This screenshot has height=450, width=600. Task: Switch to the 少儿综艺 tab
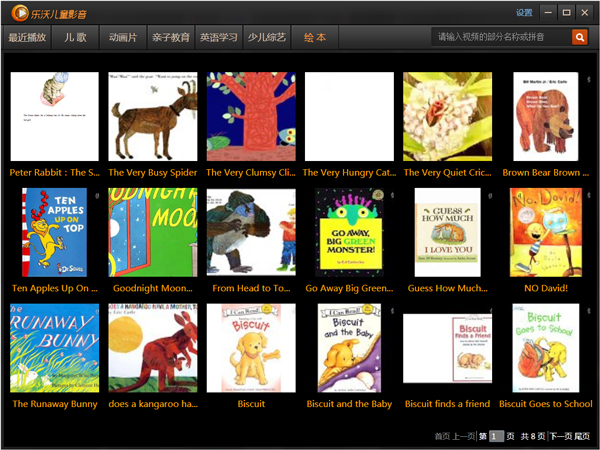point(267,37)
